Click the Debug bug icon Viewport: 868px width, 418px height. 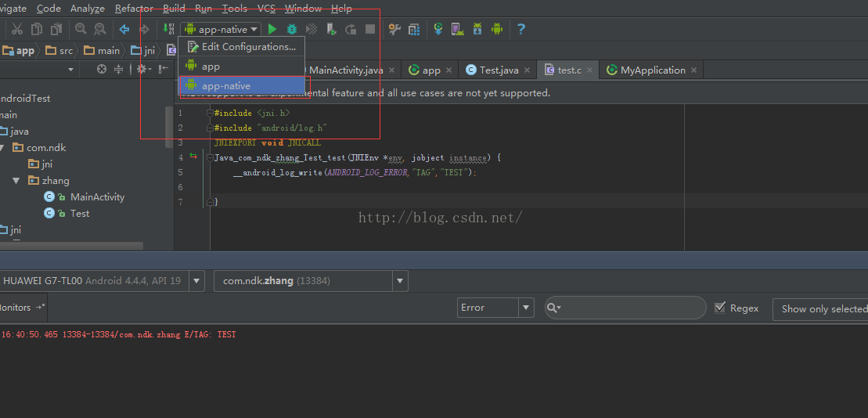(x=292, y=29)
